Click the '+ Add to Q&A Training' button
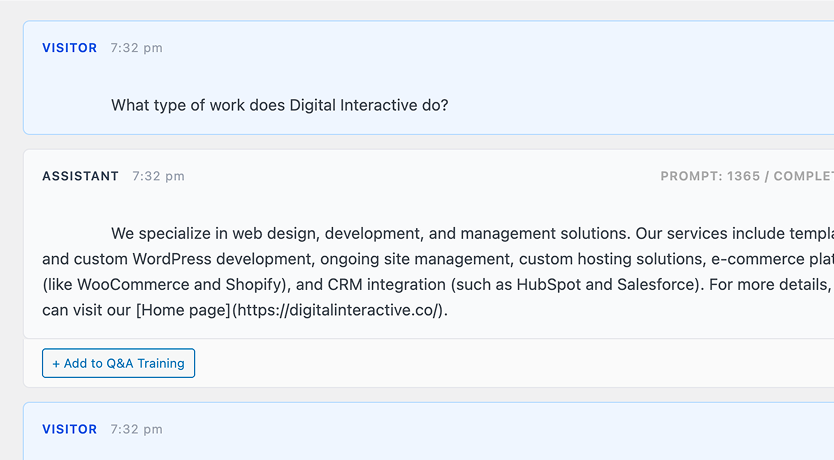The height and width of the screenshot is (460, 834). pos(118,363)
